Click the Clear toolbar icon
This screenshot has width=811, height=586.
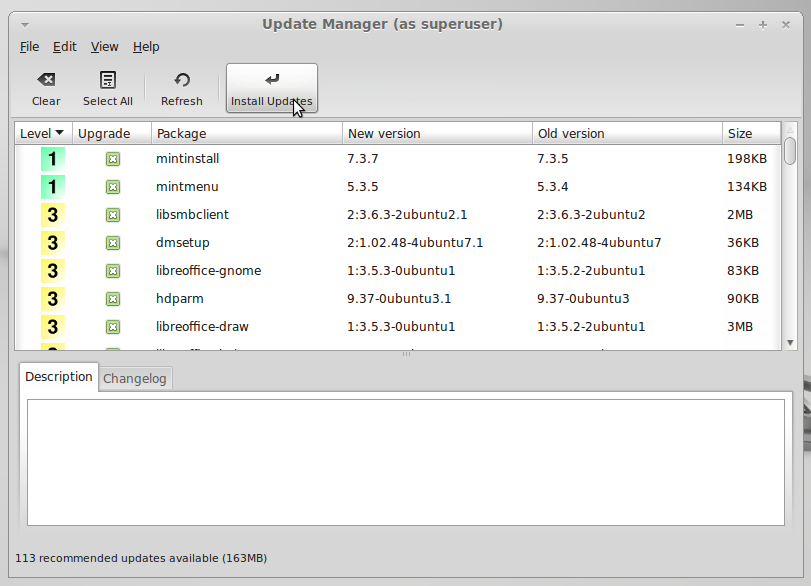coord(45,87)
